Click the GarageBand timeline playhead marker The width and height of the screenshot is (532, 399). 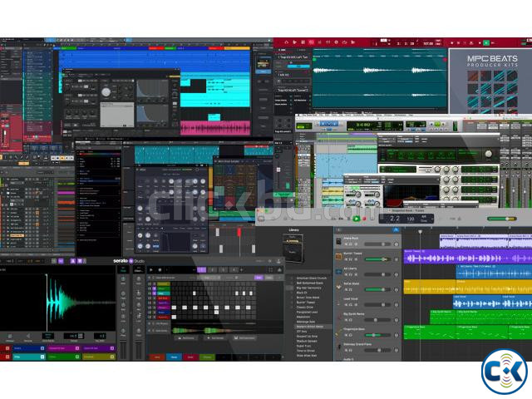point(420,232)
